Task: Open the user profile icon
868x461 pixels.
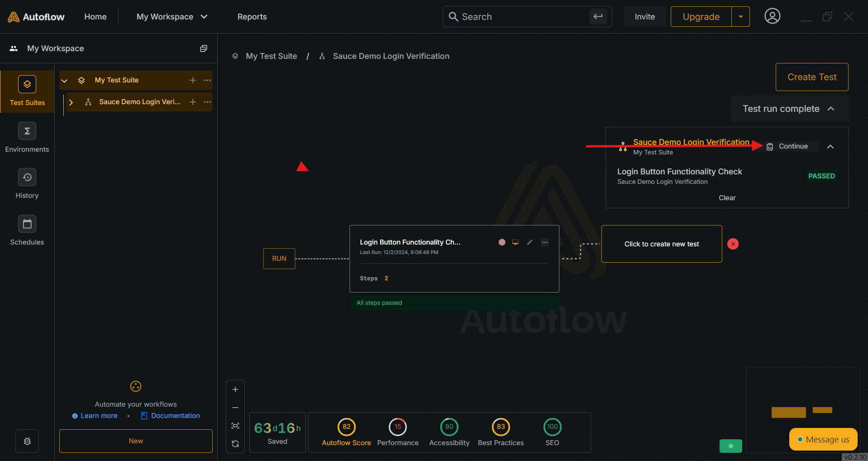Action: 772,16
